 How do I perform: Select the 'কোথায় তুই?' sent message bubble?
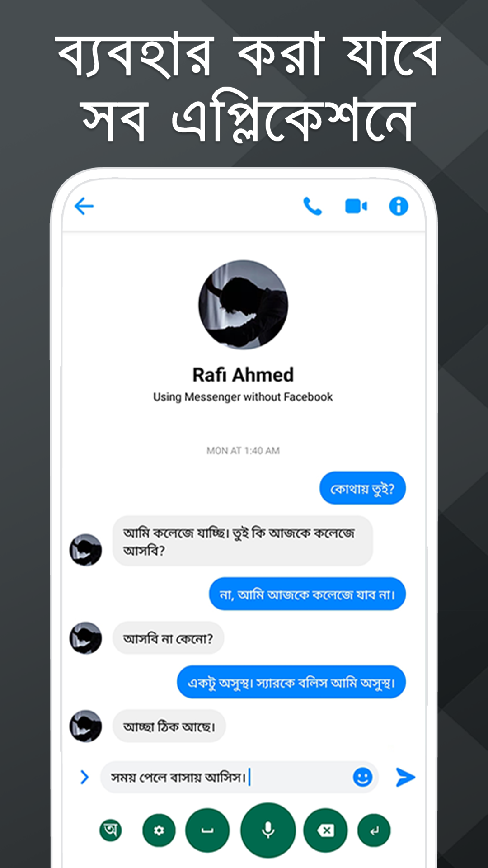coord(362,488)
